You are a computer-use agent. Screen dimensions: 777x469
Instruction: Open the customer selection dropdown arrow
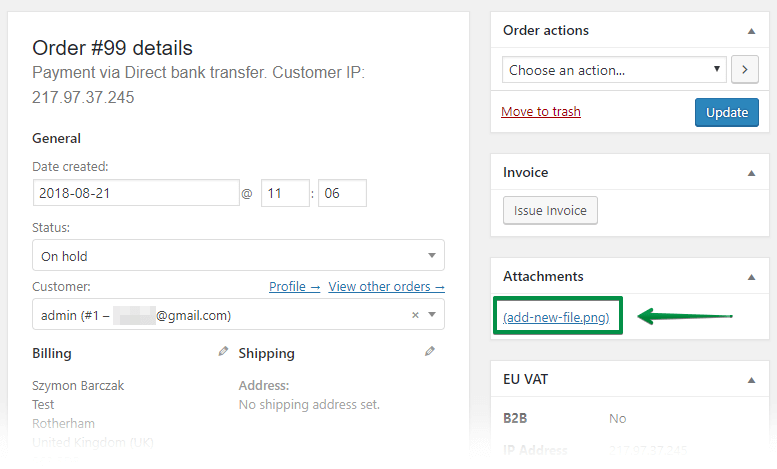[x=432, y=314]
